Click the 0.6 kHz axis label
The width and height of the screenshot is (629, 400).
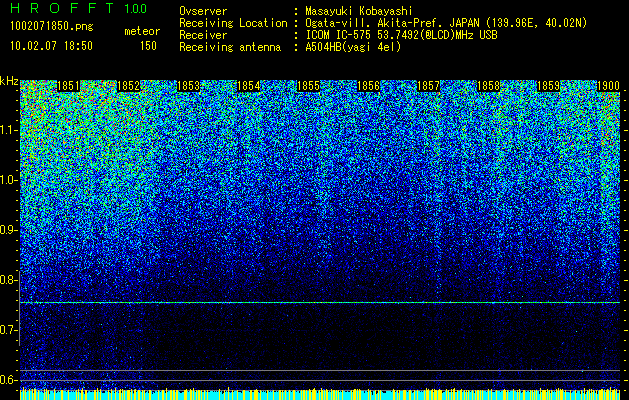(9, 380)
